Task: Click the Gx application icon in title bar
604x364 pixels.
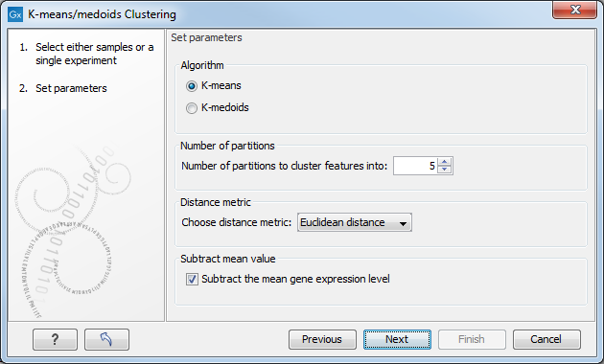Action: pyautogui.click(x=15, y=14)
